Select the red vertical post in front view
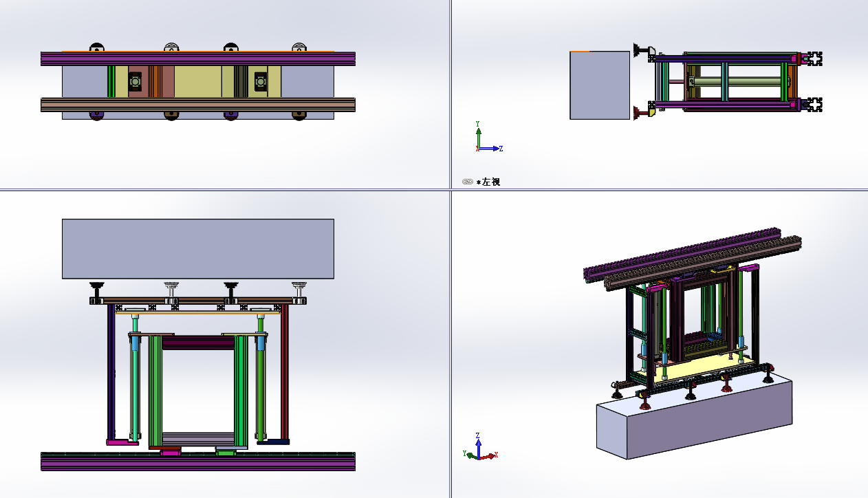 [x=285, y=371]
